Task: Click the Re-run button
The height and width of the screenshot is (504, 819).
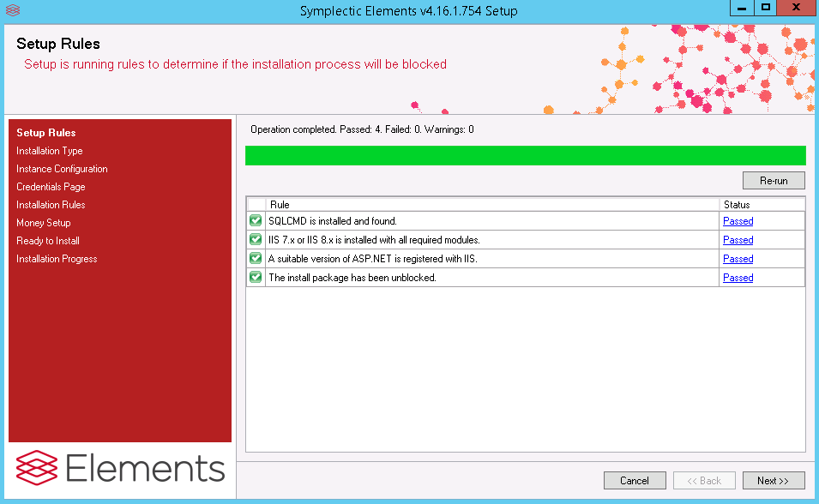Action: pos(774,181)
